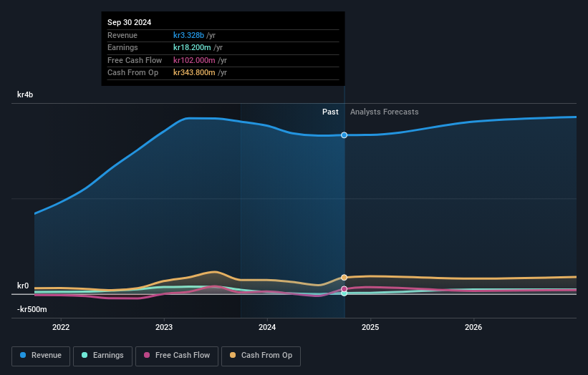588x375 pixels.
Task: Click the 2026 x-axis label
Action: click(473, 328)
